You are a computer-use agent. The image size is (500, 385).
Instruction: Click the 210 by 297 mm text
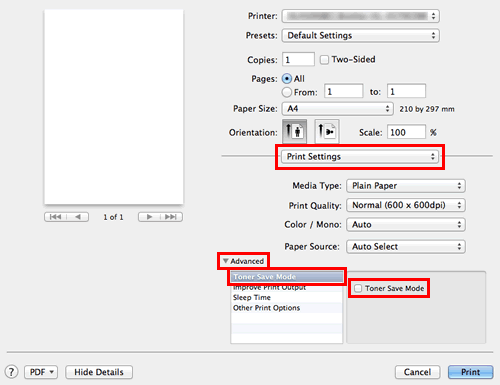point(427,109)
